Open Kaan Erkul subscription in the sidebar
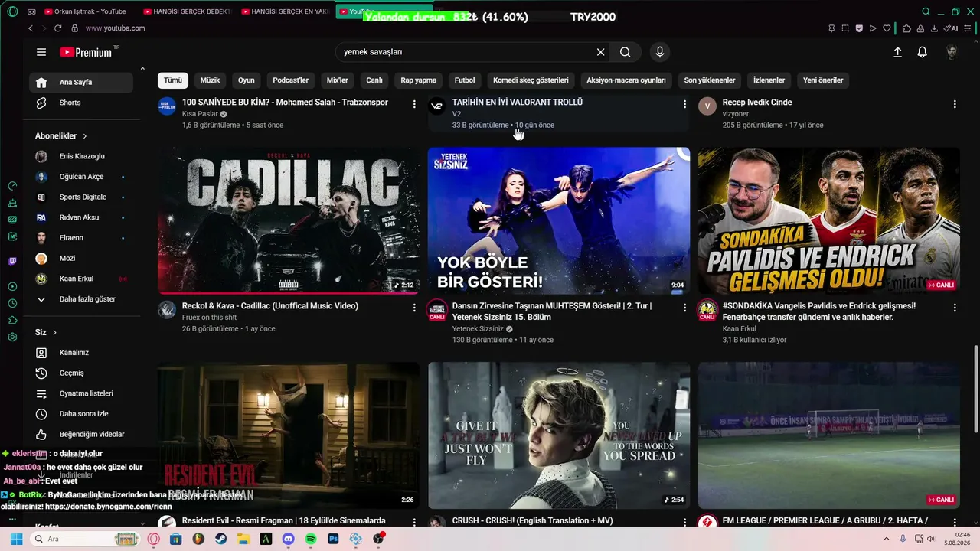 [x=81, y=279]
